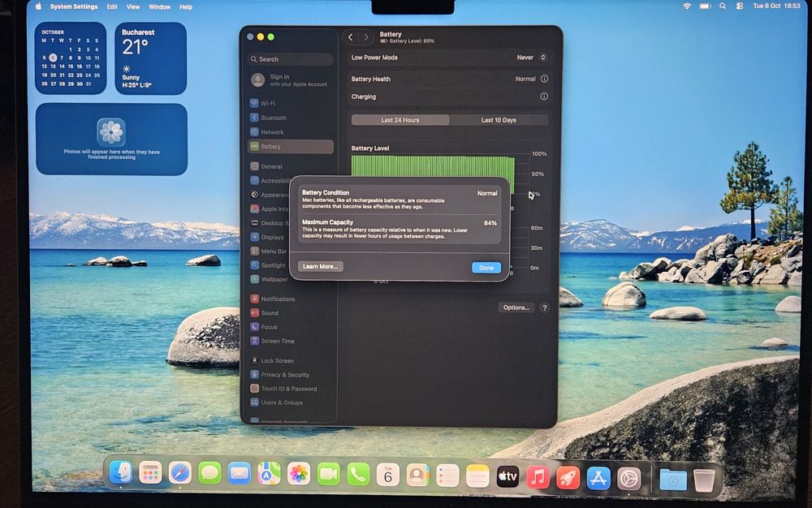This screenshot has width=812, height=508.
Task: Open the View menu
Action: (x=133, y=6)
